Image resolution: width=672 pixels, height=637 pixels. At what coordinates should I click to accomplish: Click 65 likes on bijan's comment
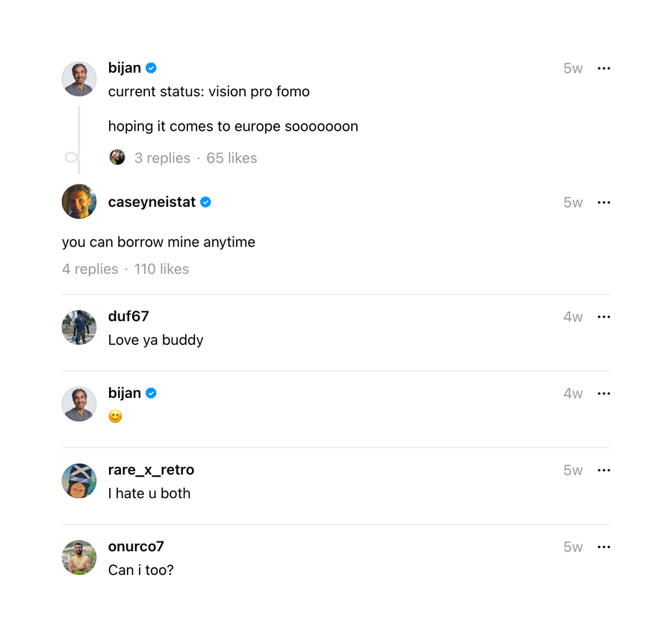(x=231, y=158)
